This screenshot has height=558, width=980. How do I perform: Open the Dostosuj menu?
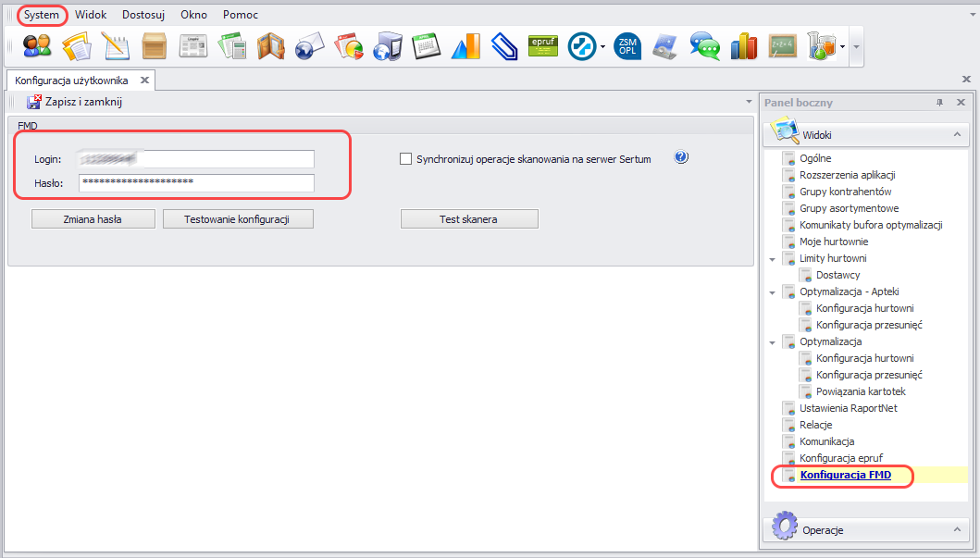tap(143, 15)
